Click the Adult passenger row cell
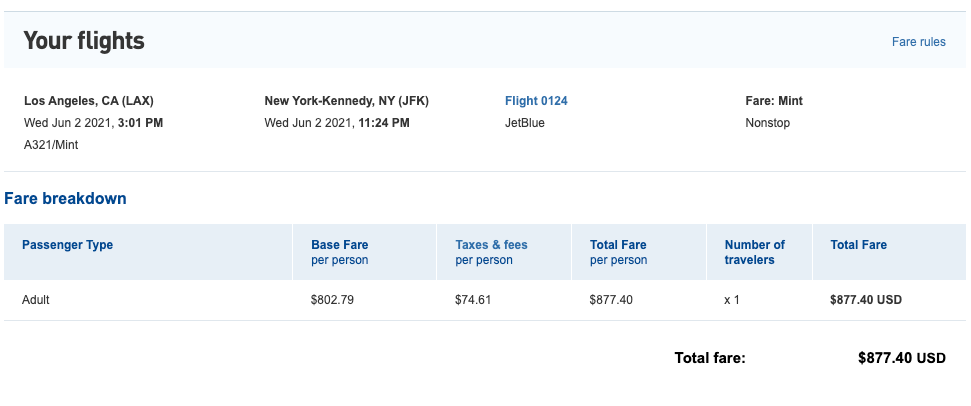The width and height of the screenshot is (971, 406). 36,299
